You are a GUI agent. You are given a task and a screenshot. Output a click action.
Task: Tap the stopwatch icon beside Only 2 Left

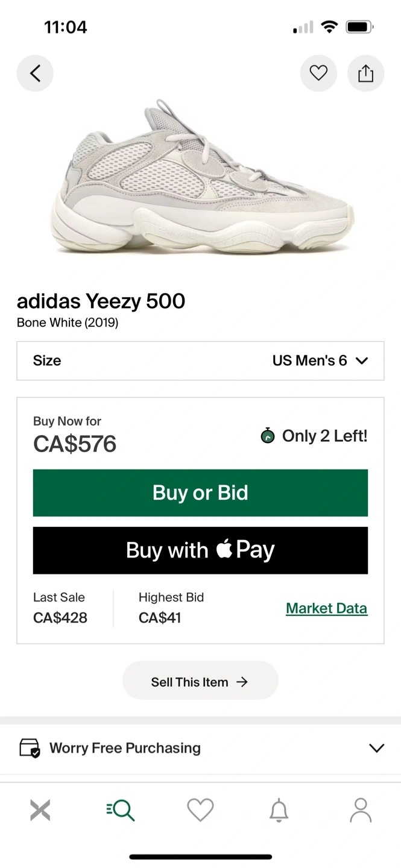(x=268, y=436)
